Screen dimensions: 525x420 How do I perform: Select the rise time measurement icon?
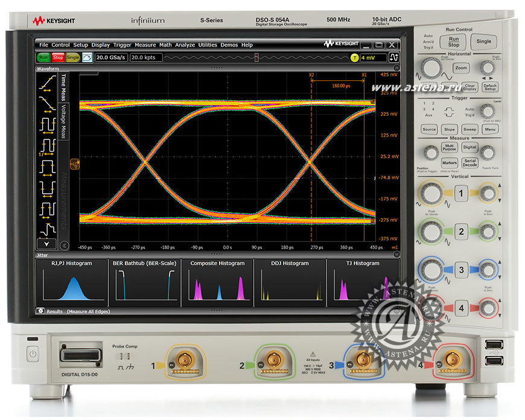(x=47, y=83)
